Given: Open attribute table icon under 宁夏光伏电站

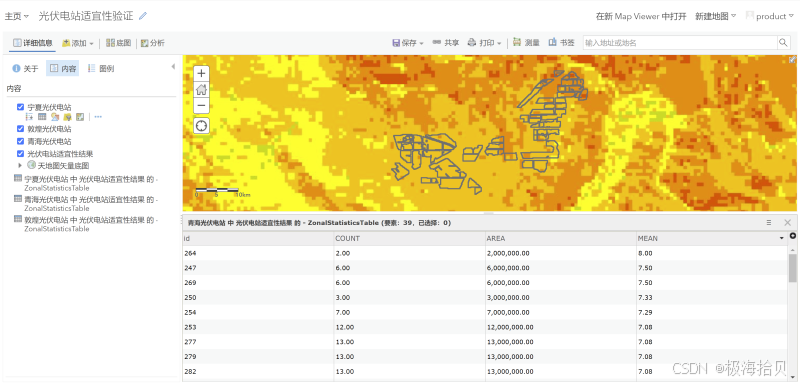Looking at the screenshot, I should tap(42, 117).
